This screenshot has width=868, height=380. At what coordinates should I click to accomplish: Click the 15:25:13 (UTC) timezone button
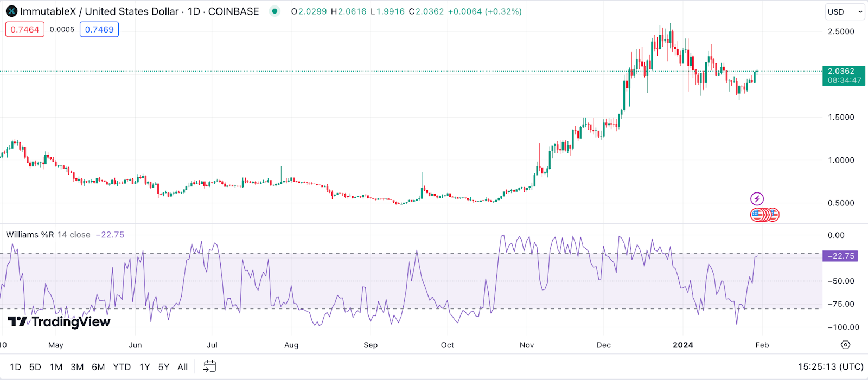[831, 367]
